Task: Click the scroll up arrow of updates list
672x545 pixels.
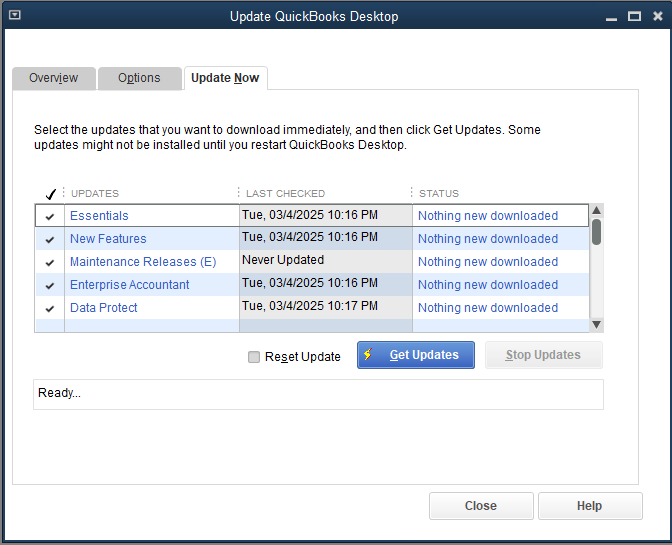Action: 596,210
